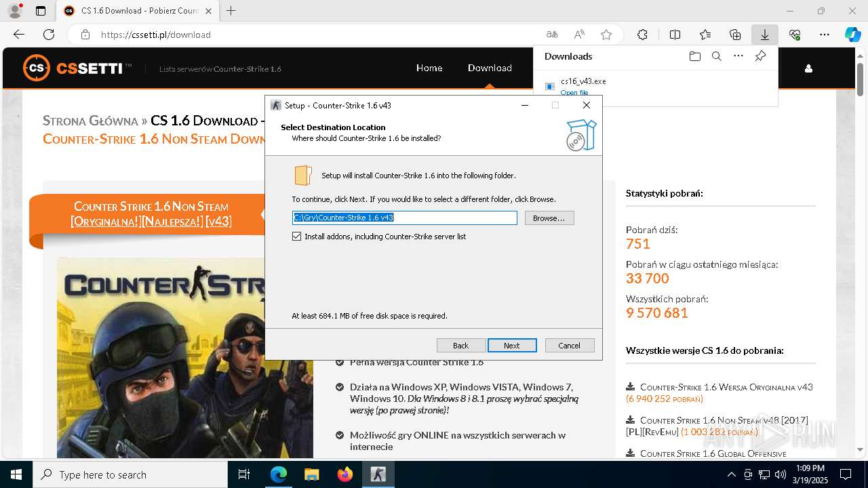The height and width of the screenshot is (488, 868).
Task: Search downloads with magnifier icon
Action: (x=716, y=56)
